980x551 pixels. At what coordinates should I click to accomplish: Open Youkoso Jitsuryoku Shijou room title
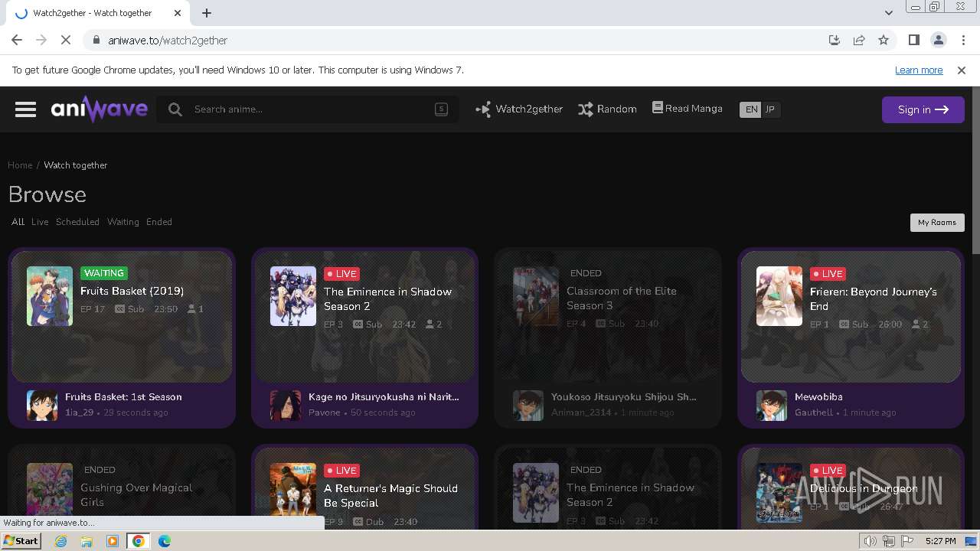[624, 397]
